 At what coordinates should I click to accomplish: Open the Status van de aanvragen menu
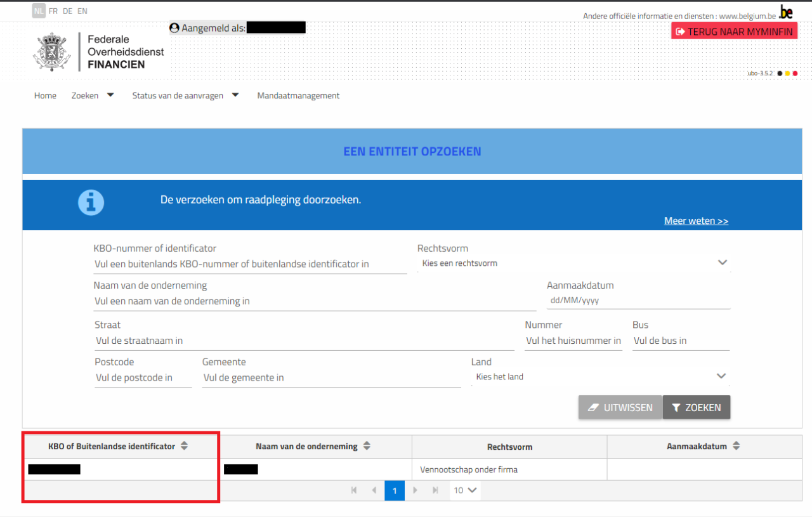pyautogui.click(x=185, y=96)
